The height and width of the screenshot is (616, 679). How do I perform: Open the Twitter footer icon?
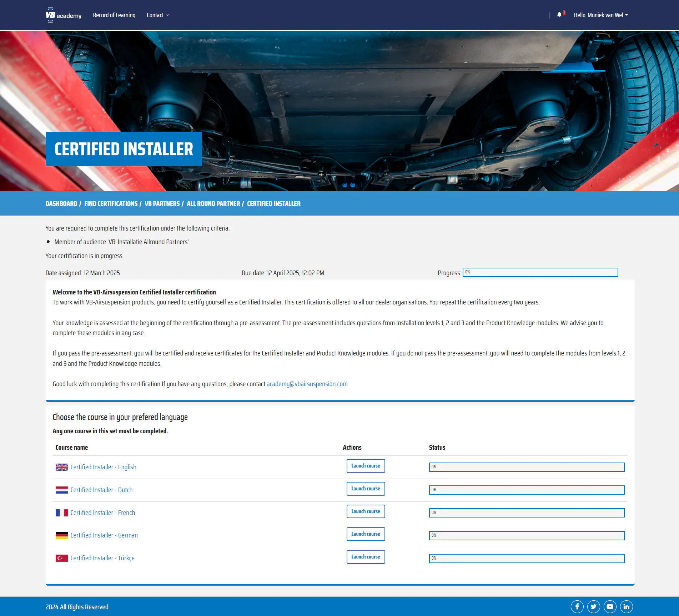tap(593, 606)
